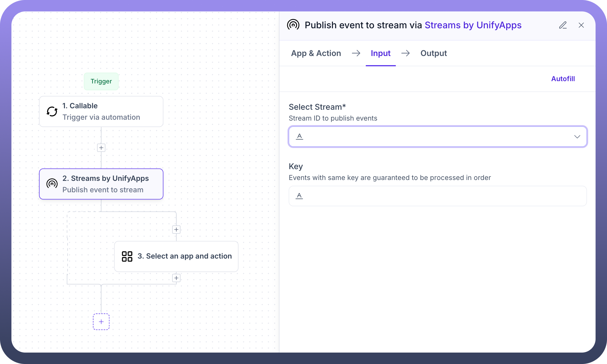Screen dimensions: 607x364
Task: Click the Autofill button
Action: 563,79
